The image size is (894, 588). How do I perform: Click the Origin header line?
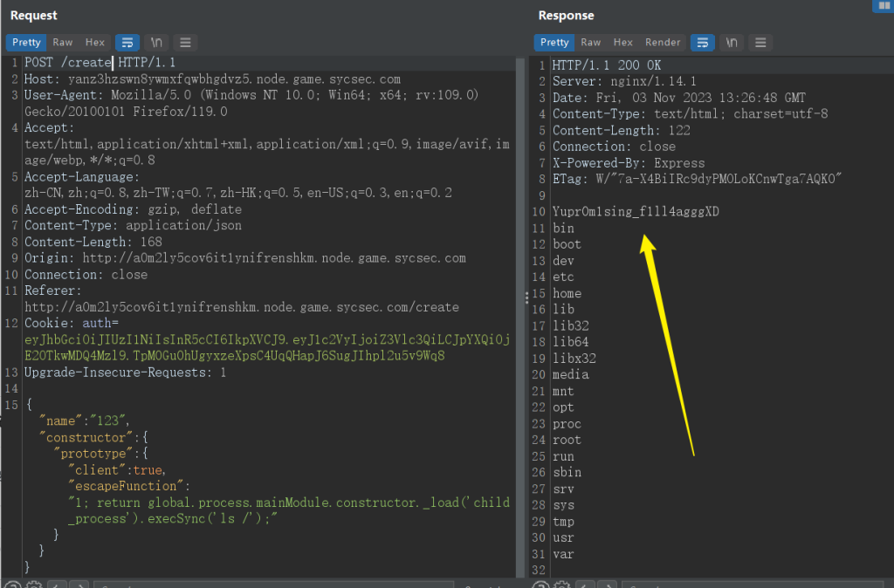[245, 258]
